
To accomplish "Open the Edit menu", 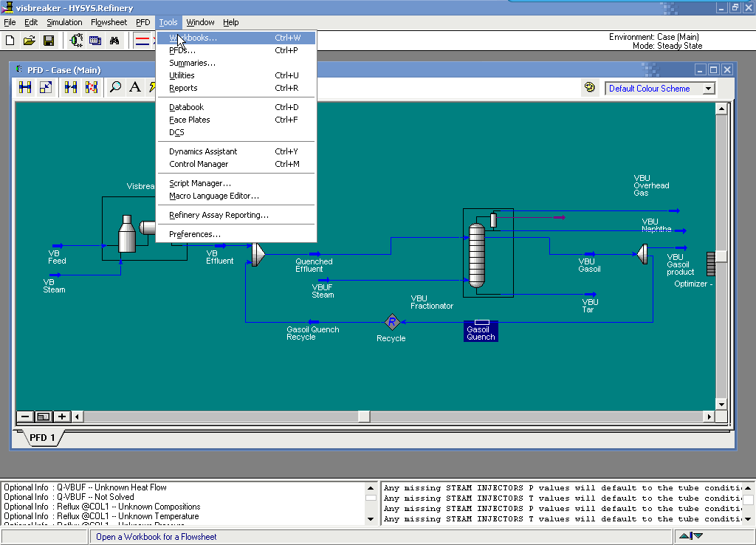I will point(31,22).
